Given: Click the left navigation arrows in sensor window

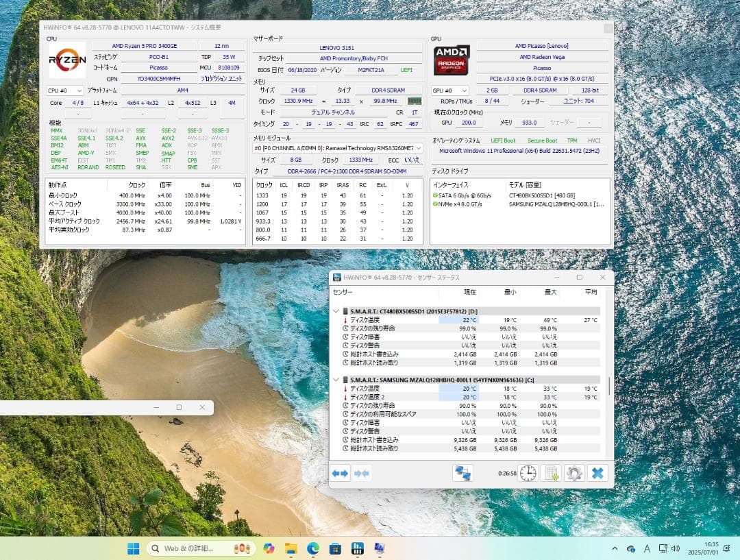Looking at the screenshot, I should click(341, 473).
